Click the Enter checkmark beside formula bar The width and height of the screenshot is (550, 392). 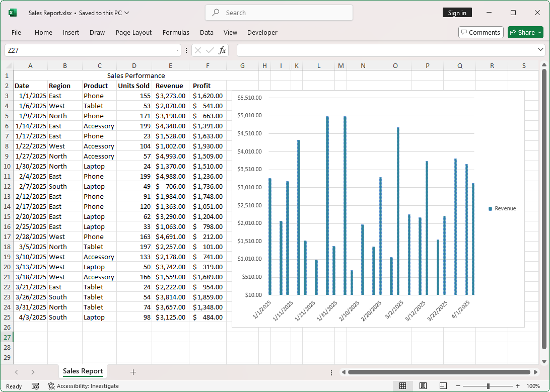tap(209, 50)
